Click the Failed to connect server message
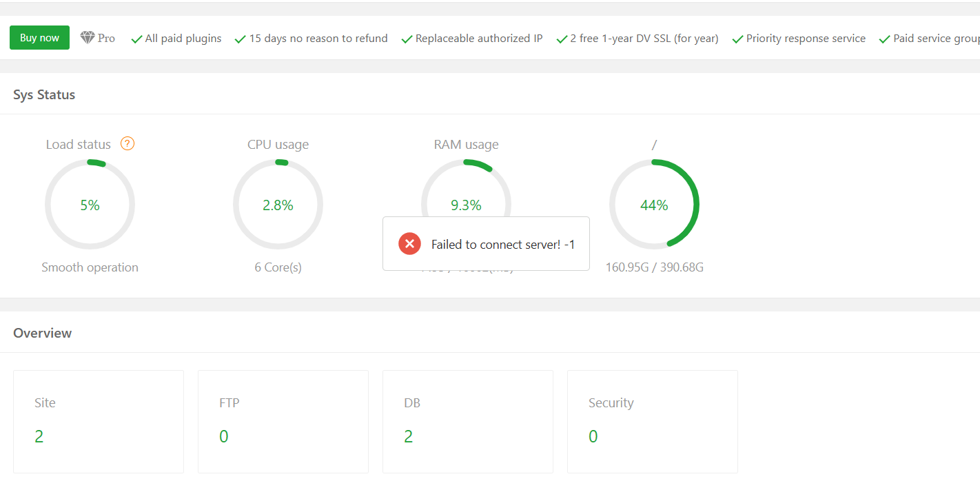 pyautogui.click(x=503, y=245)
